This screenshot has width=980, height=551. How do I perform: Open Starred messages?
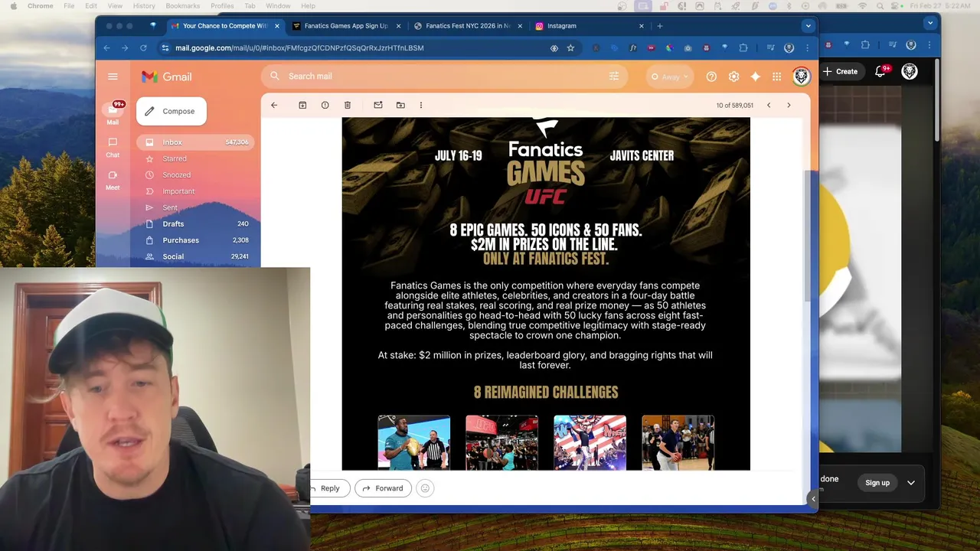click(196, 158)
